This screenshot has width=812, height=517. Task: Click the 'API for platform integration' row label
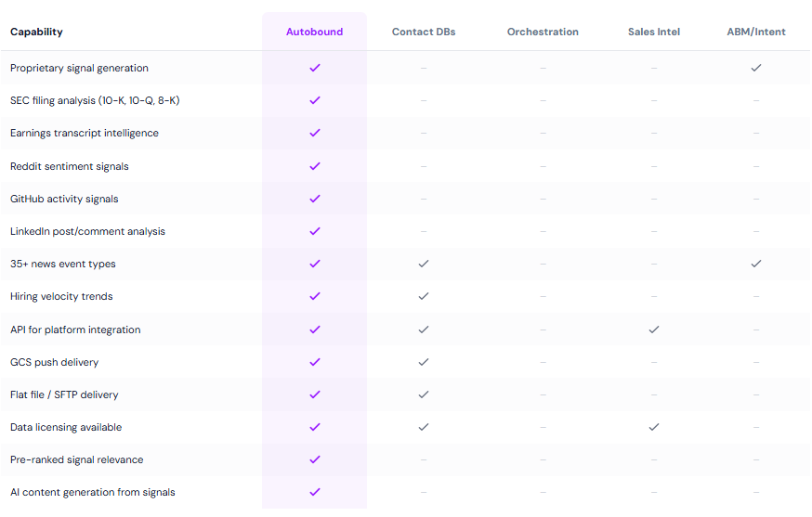click(75, 330)
